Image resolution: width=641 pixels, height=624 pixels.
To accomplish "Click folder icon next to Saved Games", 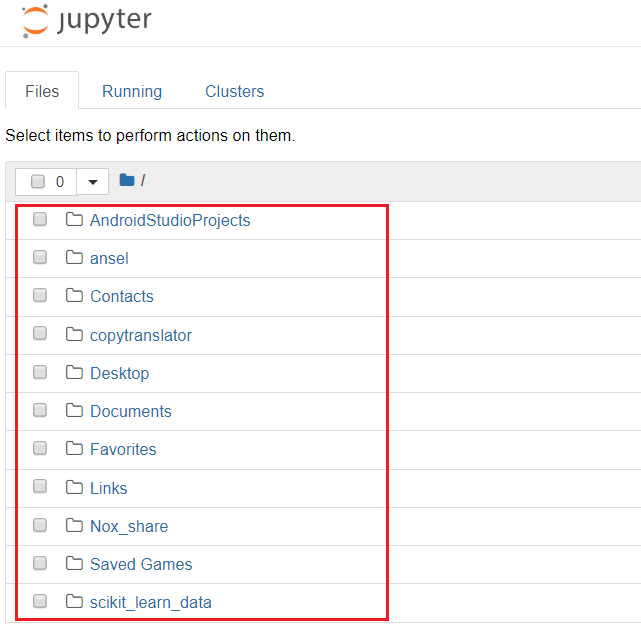I will (x=74, y=563).
